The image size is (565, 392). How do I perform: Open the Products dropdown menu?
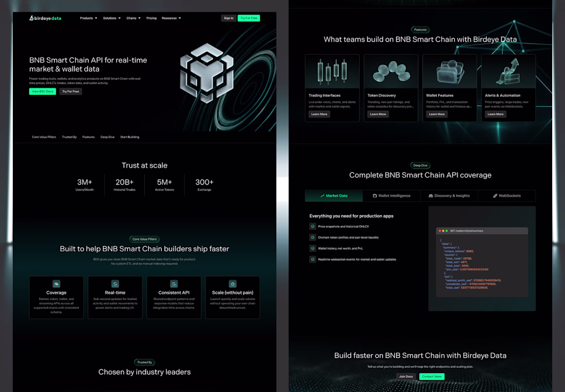[x=89, y=18]
